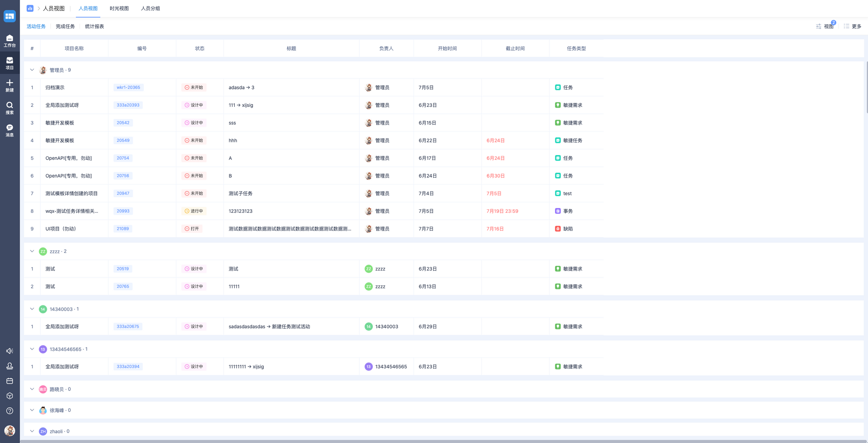
Task: Collapse the 14340003 group
Action: point(32,309)
